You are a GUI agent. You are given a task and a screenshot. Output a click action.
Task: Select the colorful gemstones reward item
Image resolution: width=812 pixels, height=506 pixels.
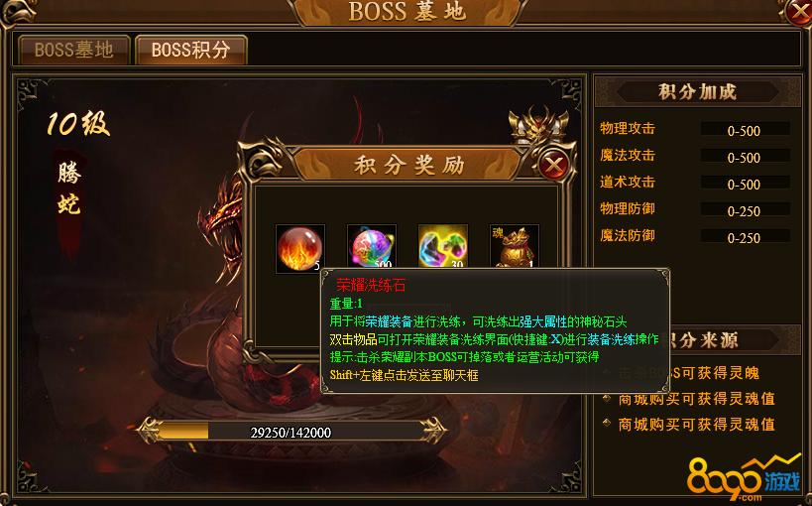[443, 247]
